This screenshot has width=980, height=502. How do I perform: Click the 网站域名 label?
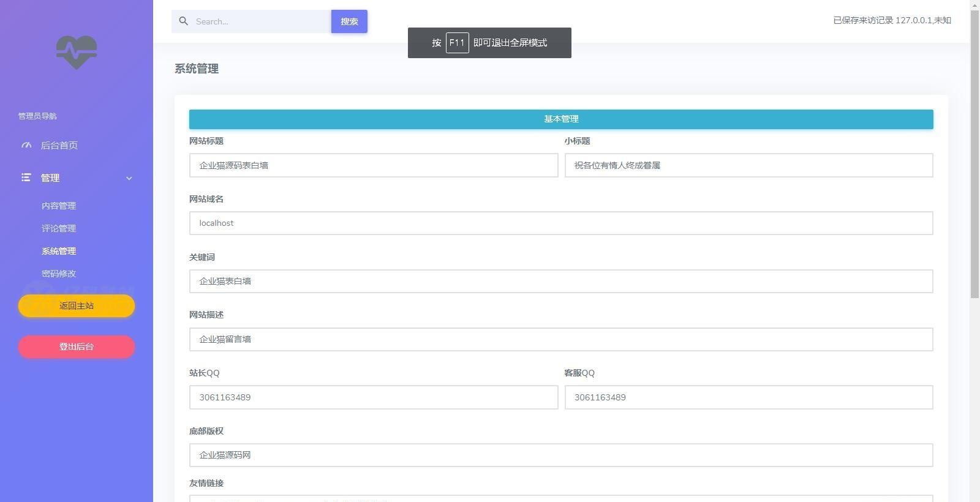pos(206,199)
